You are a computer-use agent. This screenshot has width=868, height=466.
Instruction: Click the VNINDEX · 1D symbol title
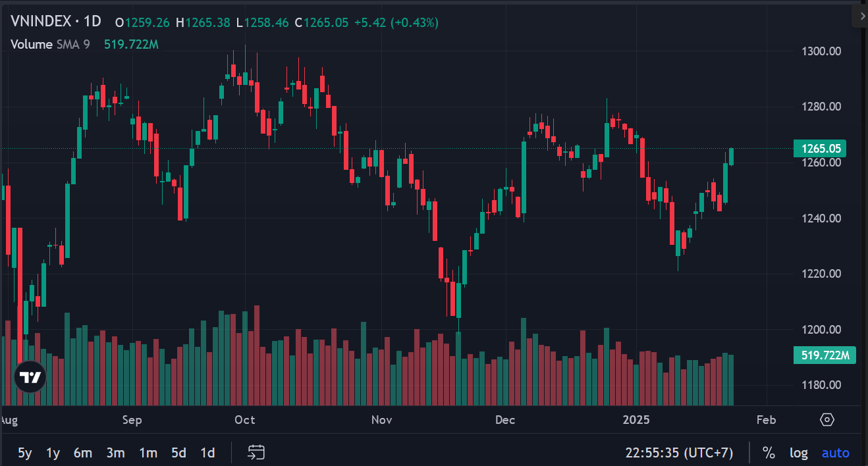coord(56,22)
